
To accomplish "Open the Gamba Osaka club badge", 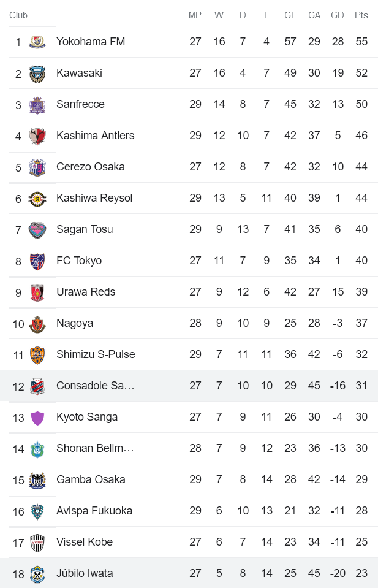I will tap(36, 479).
